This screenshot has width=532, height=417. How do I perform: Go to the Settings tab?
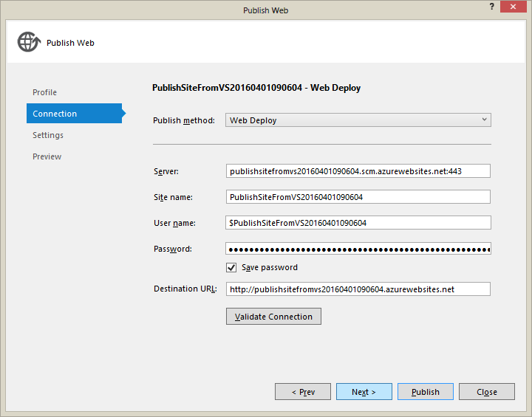pyautogui.click(x=48, y=135)
